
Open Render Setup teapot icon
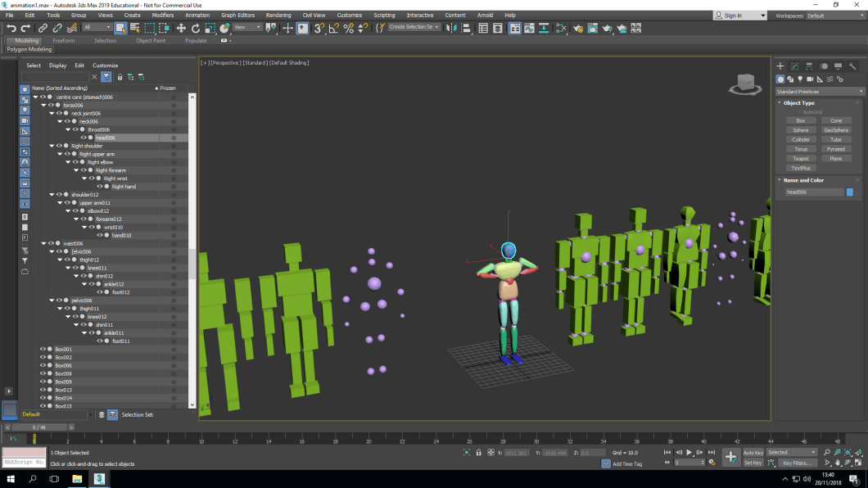point(578,28)
